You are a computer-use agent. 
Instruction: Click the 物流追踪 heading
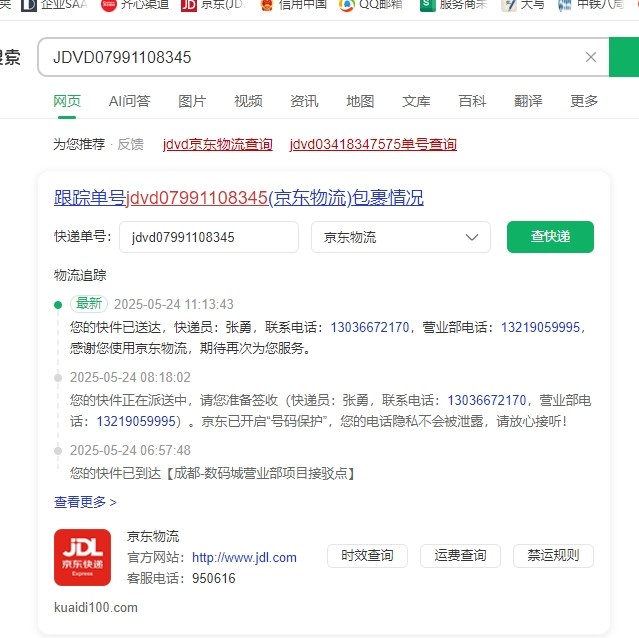[80, 275]
